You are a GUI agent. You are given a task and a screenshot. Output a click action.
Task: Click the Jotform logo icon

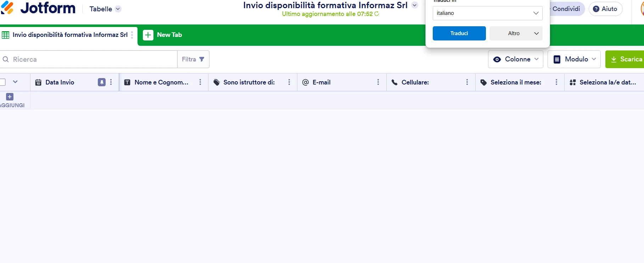point(7,7)
